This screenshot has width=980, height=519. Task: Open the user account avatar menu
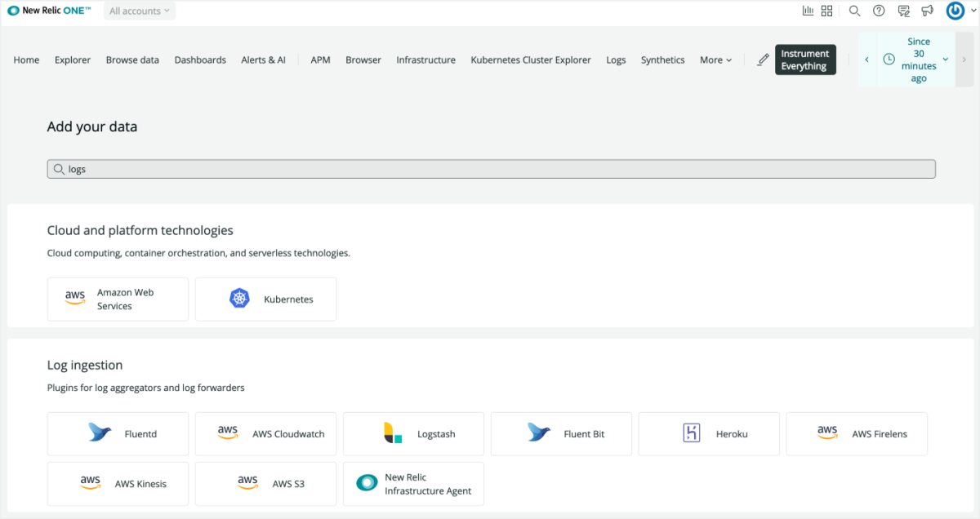[955, 11]
